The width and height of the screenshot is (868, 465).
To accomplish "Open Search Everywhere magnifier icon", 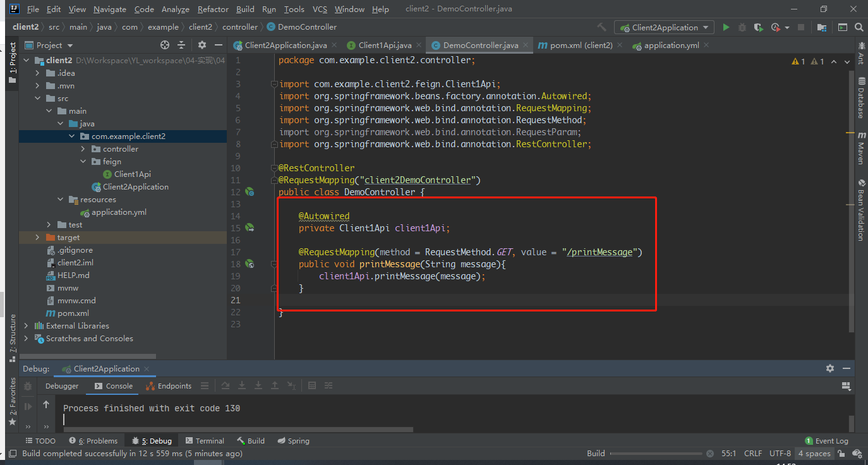I will tap(859, 27).
